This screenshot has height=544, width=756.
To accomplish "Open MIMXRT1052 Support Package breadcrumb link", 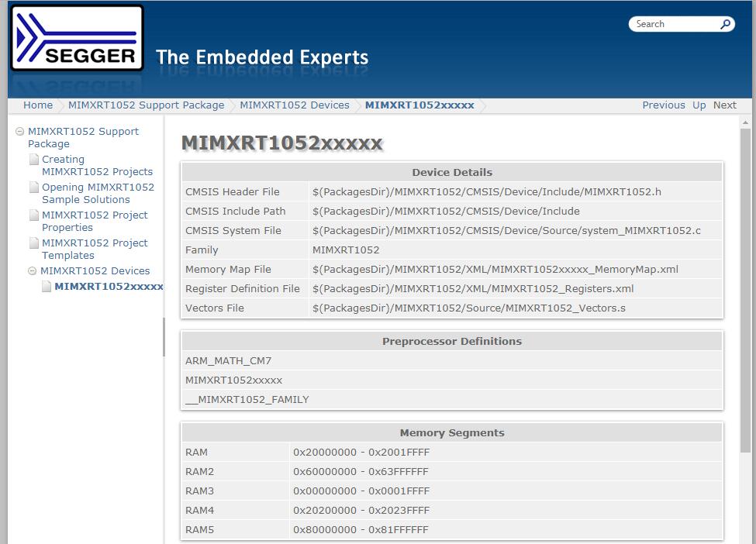I will click(146, 105).
